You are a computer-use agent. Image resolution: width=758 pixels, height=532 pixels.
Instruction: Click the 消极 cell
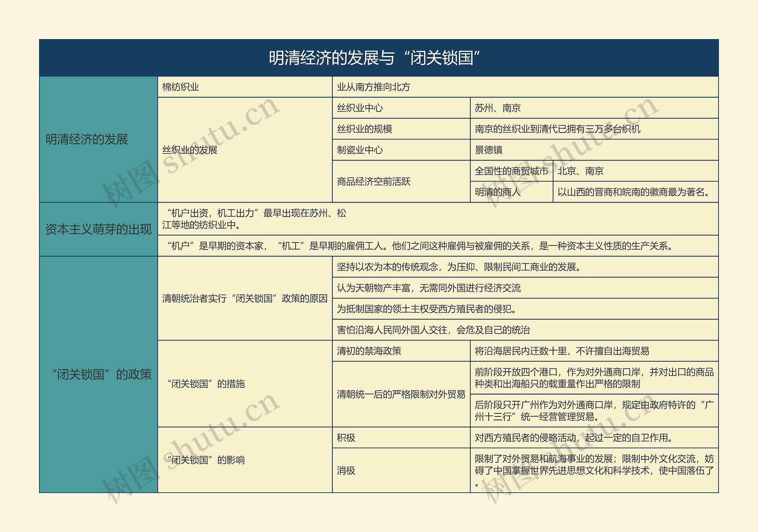pyautogui.click(x=401, y=470)
